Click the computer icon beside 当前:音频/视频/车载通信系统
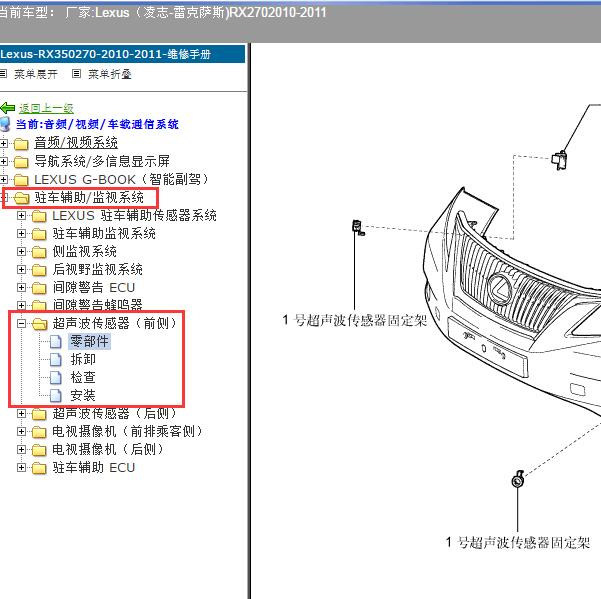This screenshot has height=599, width=601. click(5, 124)
